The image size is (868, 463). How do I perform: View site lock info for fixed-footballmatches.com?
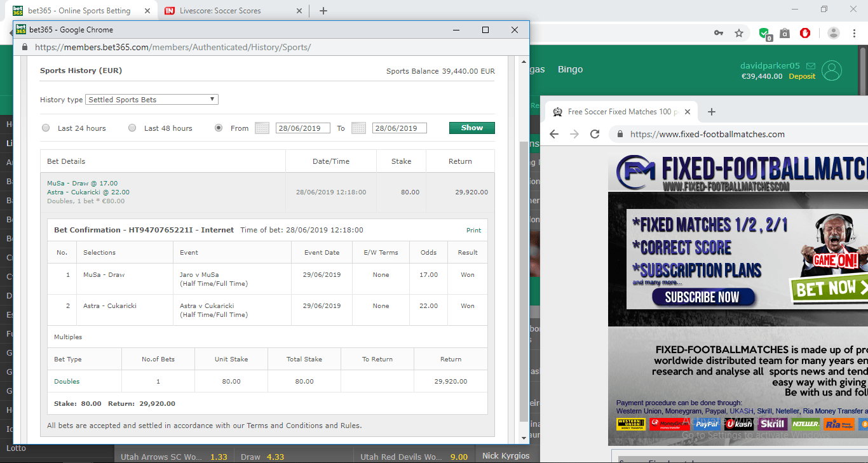(x=620, y=134)
